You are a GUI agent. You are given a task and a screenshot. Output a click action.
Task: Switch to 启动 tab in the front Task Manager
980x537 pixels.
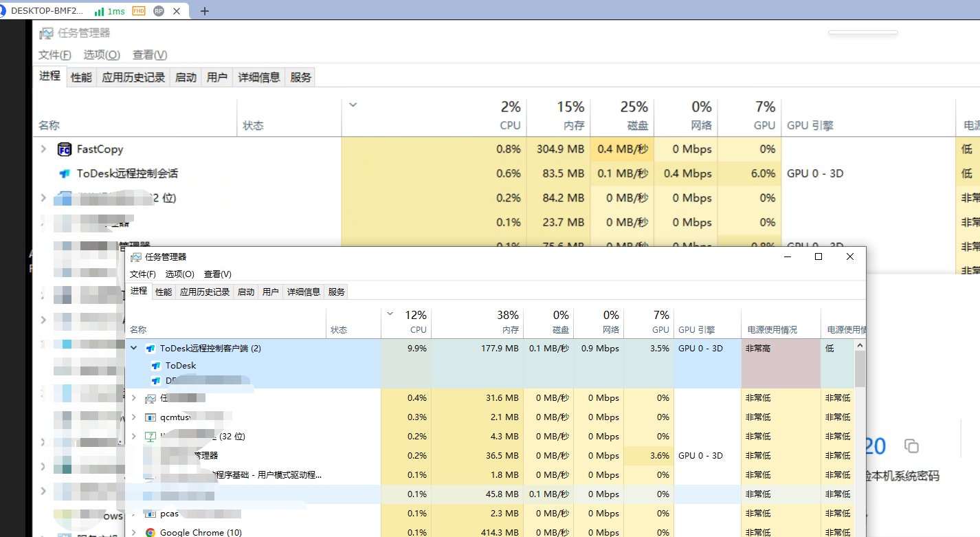click(x=246, y=292)
